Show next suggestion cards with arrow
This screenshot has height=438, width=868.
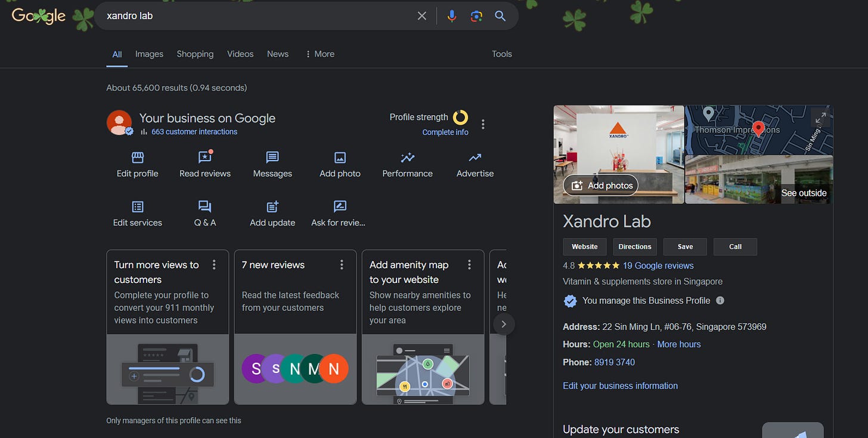click(x=504, y=324)
